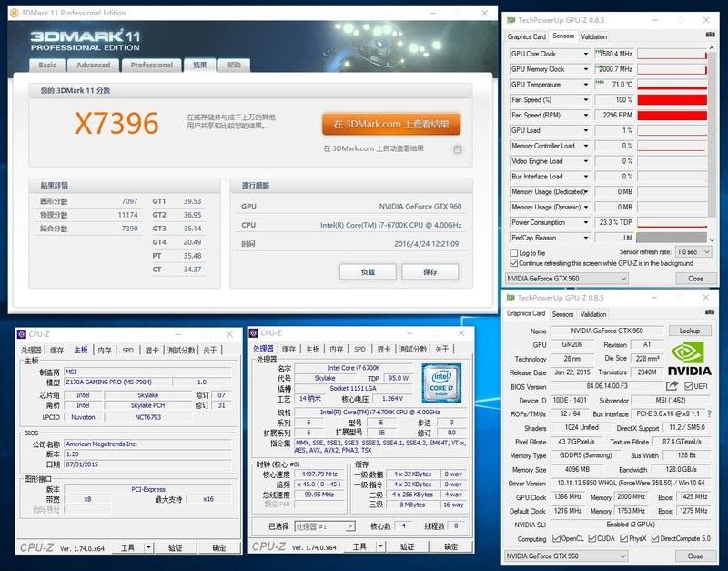The height and width of the screenshot is (571, 728).
Task: Open the GPU Memory Clock sensor dropdown
Action: pyautogui.click(x=586, y=69)
